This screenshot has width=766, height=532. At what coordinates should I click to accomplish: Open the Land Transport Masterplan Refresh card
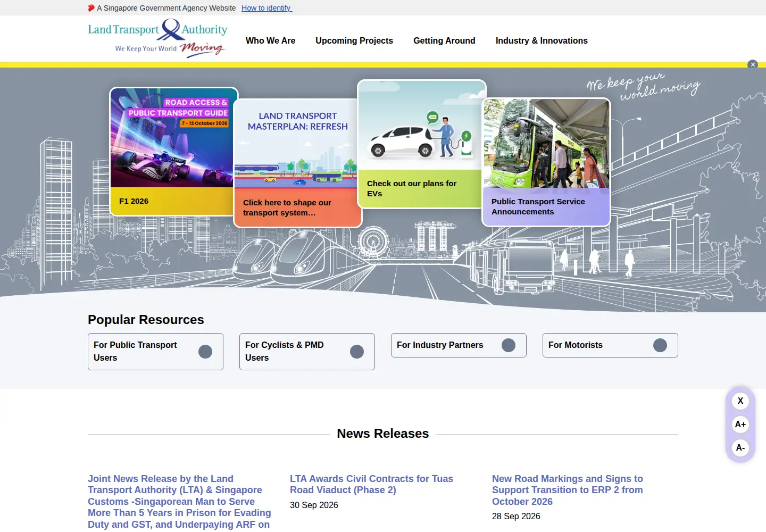coord(298,163)
